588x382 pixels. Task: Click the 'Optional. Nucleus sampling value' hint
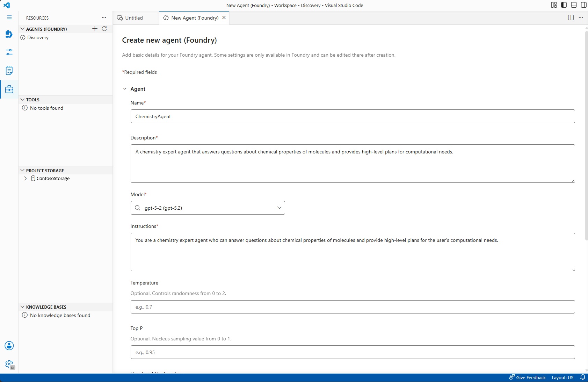(181, 339)
